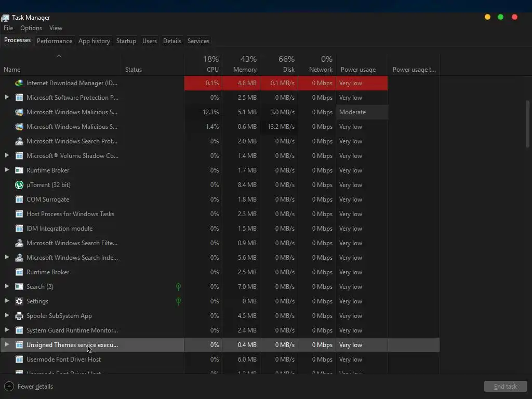
Task: Click the Spooler SubSystem App printer icon
Action: (19, 316)
